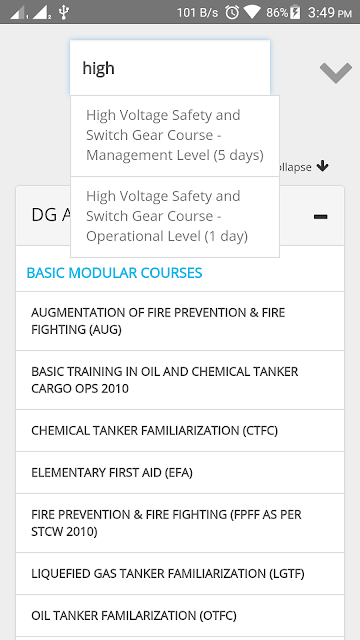Open Basic Training in Oil and Chemical Tanker
The height and width of the screenshot is (640, 360).
tap(180, 380)
